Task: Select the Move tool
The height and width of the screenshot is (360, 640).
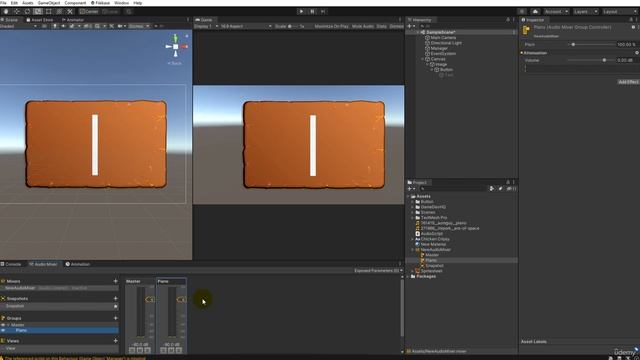Action: pos(17,11)
